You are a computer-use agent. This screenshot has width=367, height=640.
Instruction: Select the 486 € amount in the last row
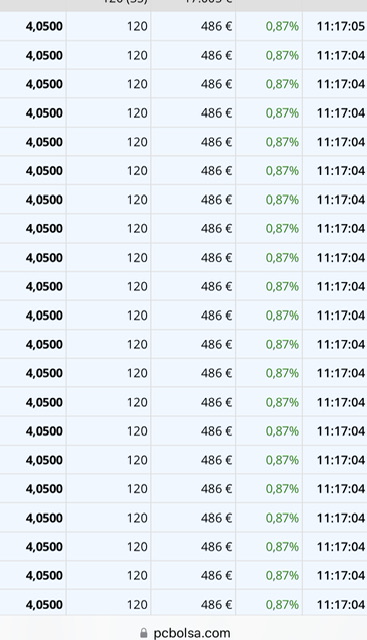click(x=216, y=604)
